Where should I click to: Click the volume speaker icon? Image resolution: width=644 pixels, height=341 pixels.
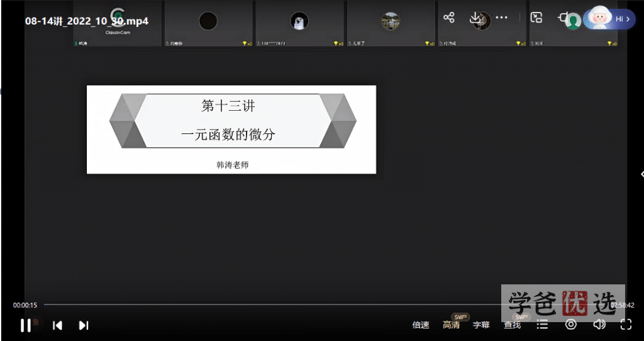[x=599, y=325]
